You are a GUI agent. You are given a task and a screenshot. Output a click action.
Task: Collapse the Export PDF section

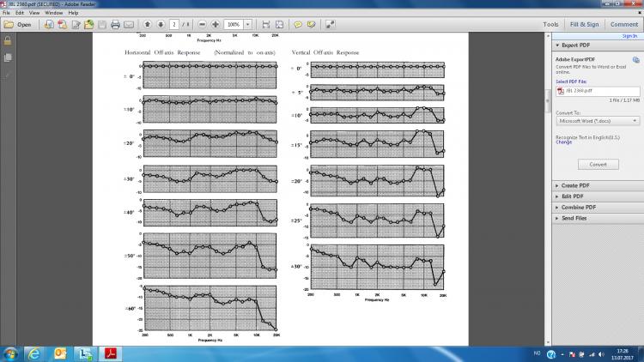(572, 45)
